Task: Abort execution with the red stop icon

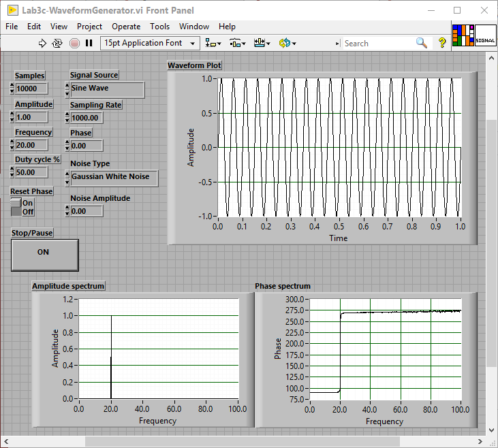Action: pyautogui.click(x=74, y=43)
